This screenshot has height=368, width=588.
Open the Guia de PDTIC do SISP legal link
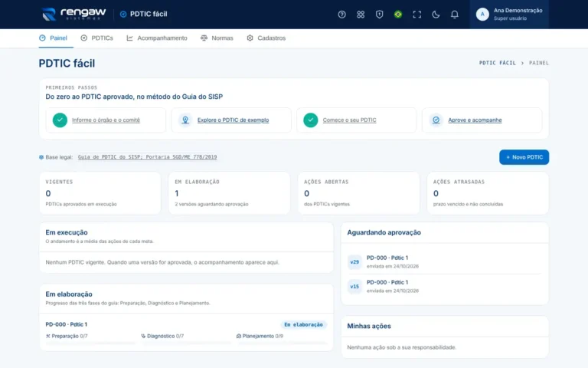coord(147,157)
